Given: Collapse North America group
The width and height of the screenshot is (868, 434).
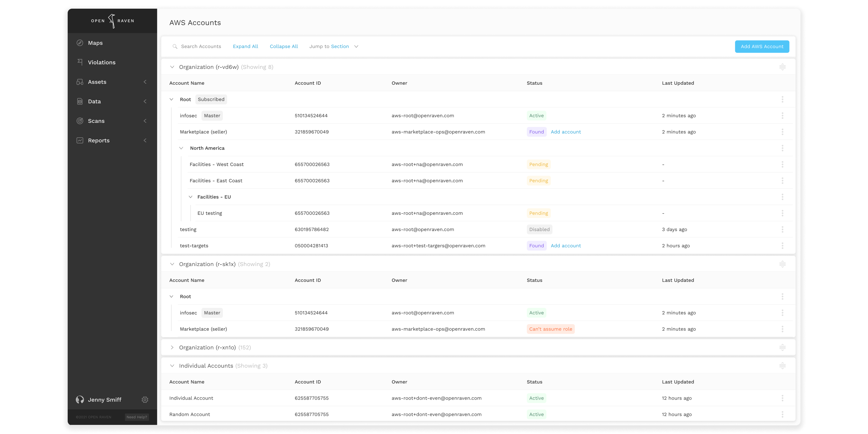Looking at the screenshot, I should pyautogui.click(x=181, y=148).
